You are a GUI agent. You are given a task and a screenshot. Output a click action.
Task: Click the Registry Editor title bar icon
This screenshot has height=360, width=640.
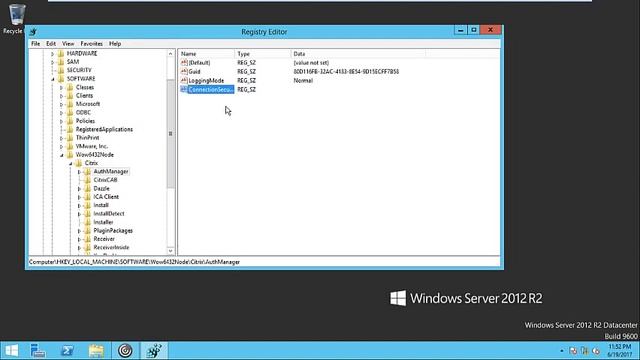coord(33,31)
